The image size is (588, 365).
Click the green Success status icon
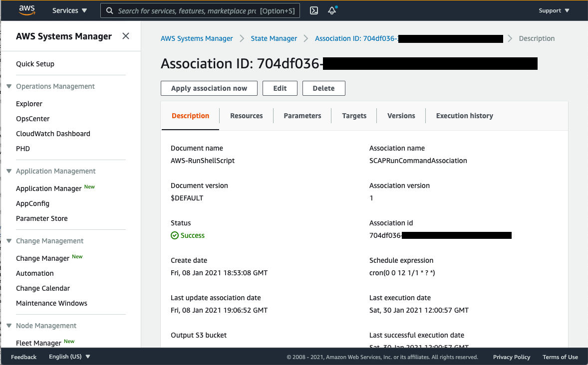[x=174, y=235]
